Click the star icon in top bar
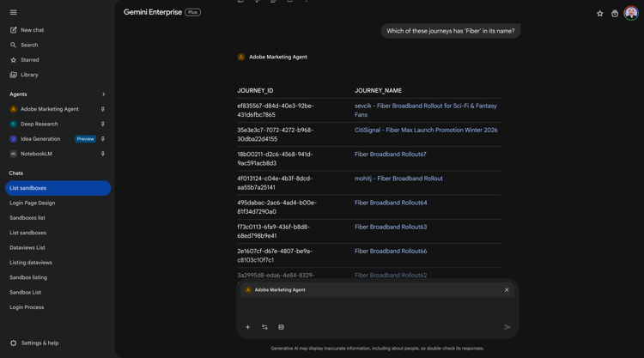The image size is (644, 358). [599, 14]
